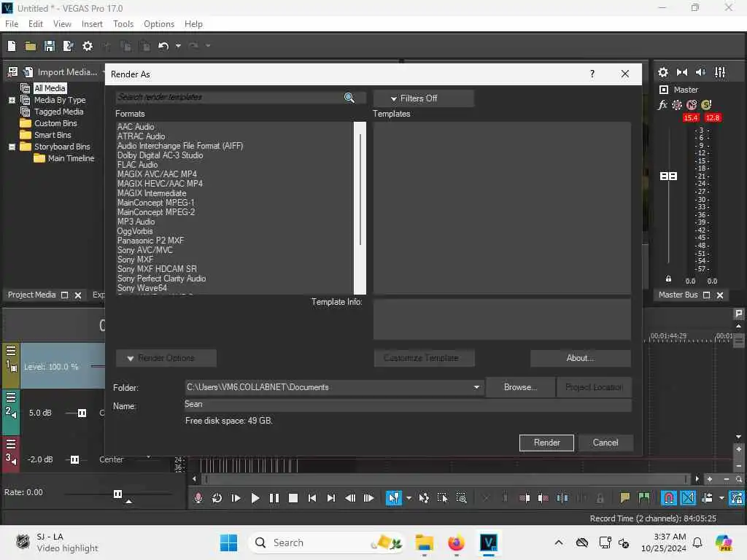Go to start of project button

tap(312, 498)
